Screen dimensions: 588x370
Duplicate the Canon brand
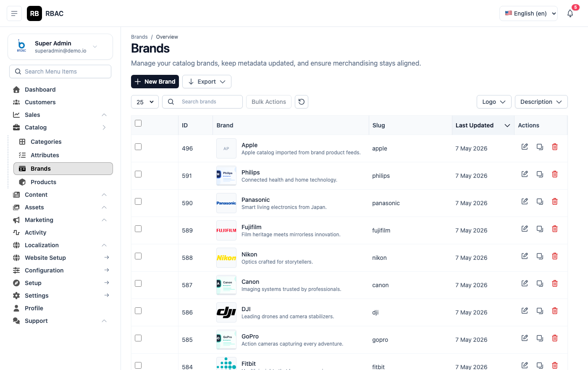coord(540,283)
